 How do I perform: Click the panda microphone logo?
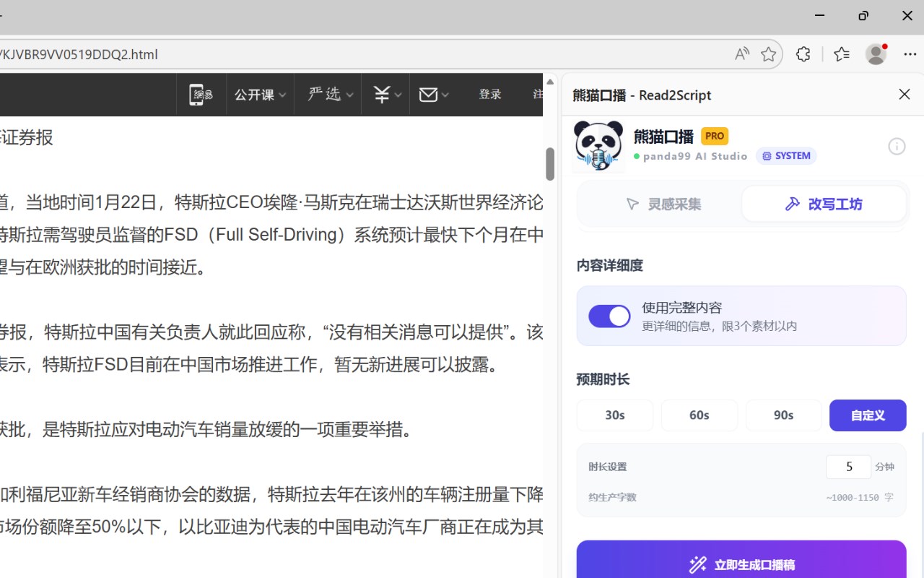pyautogui.click(x=598, y=146)
